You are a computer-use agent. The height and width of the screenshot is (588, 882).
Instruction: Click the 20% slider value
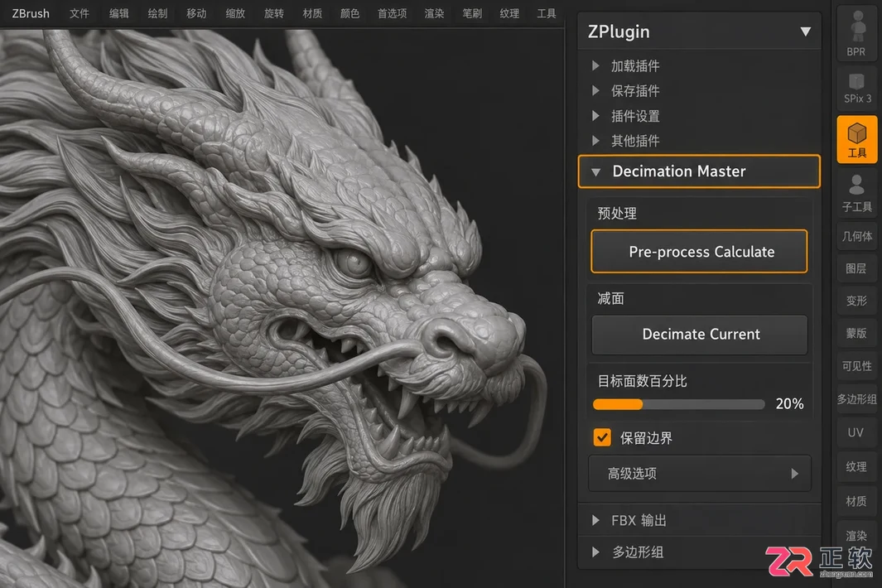click(789, 403)
